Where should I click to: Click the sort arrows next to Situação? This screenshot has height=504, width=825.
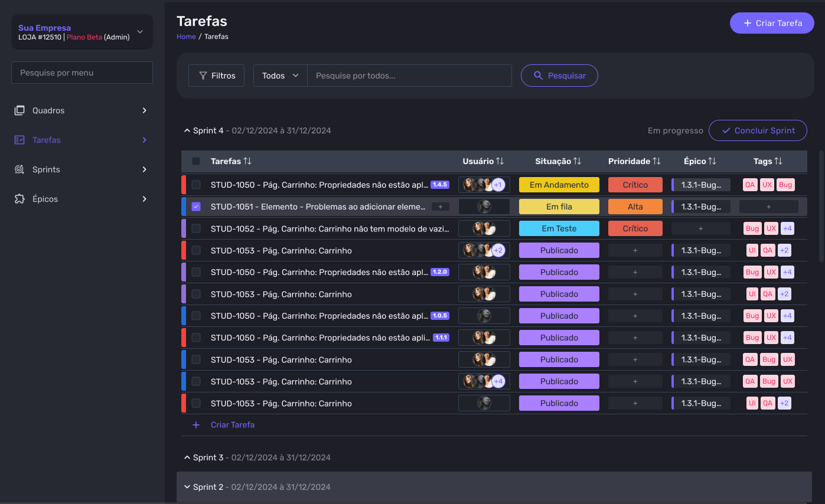click(x=577, y=161)
